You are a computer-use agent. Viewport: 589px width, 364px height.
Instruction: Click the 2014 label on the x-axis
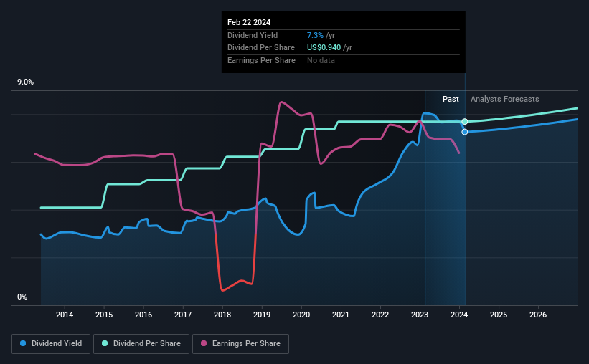(65, 315)
